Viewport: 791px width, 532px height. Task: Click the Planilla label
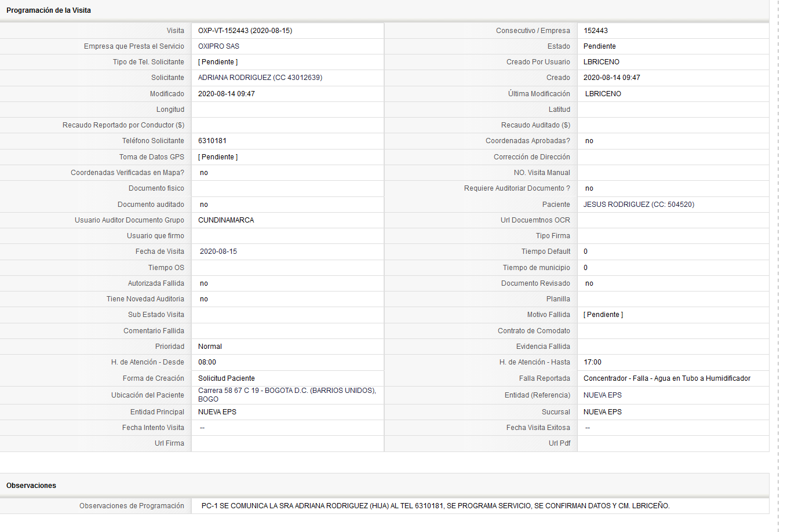[558, 299]
